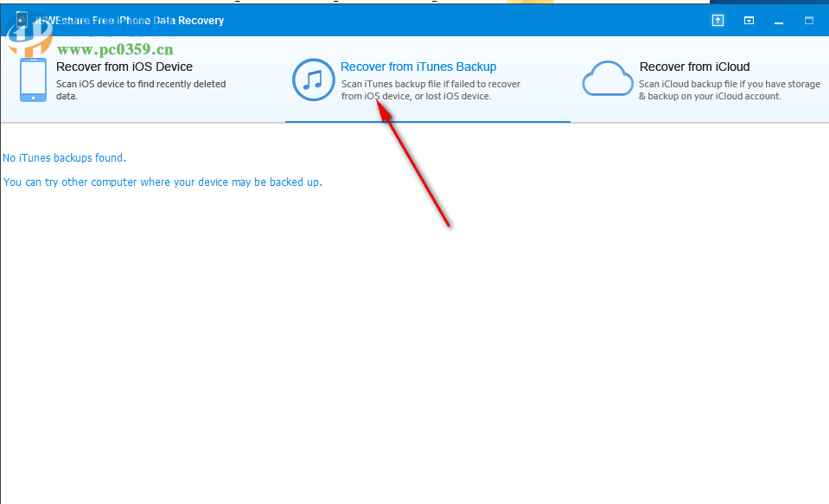Switch to Recover from iTunes Backup mode
This screenshot has width=829, height=504.
418,66
